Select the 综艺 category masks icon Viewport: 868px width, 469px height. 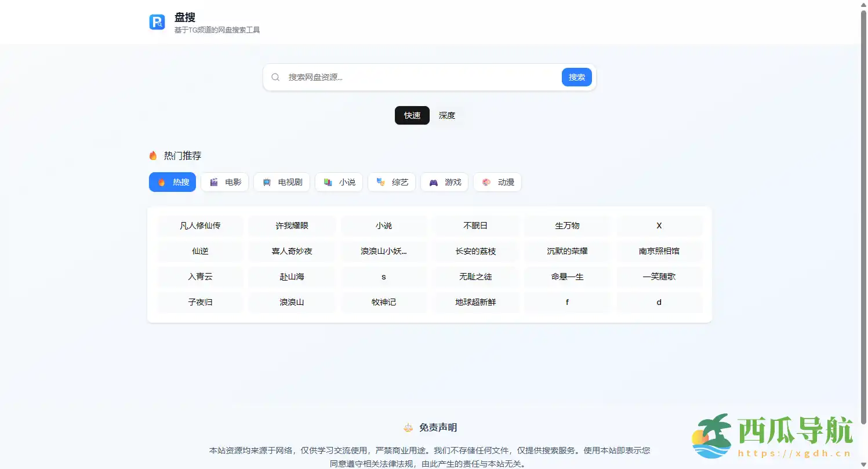coord(381,182)
